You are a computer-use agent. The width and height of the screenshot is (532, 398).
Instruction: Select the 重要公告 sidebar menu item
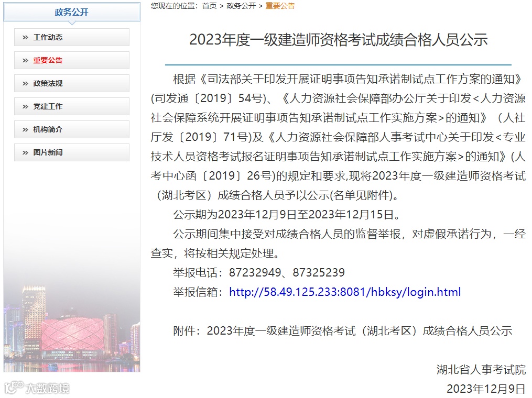[72, 60]
